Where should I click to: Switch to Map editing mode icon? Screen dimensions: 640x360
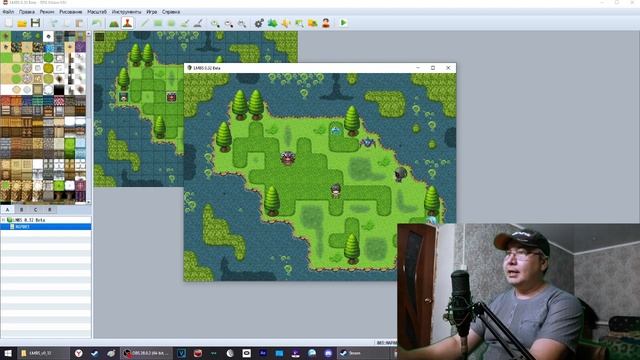114,23
